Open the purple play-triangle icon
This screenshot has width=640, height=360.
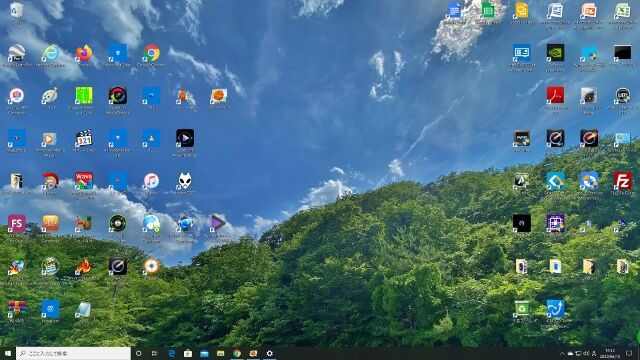[x=219, y=223]
